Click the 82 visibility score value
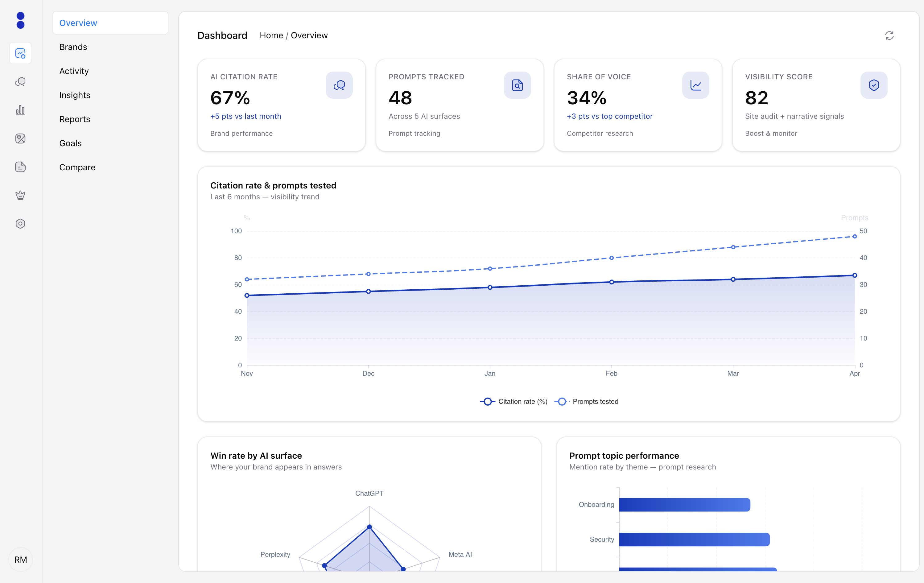Image resolution: width=924 pixels, height=583 pixels. [757, 98]
